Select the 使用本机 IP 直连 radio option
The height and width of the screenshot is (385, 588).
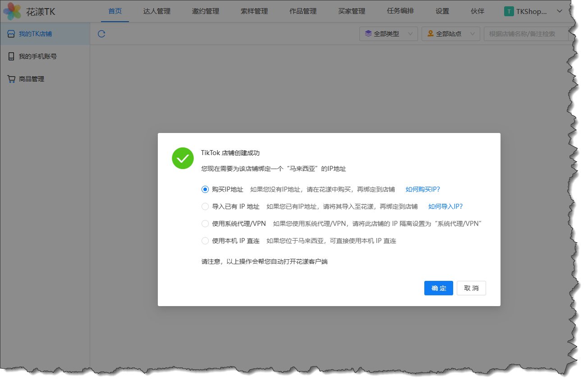pyautogui.click(x=205, y=241)
